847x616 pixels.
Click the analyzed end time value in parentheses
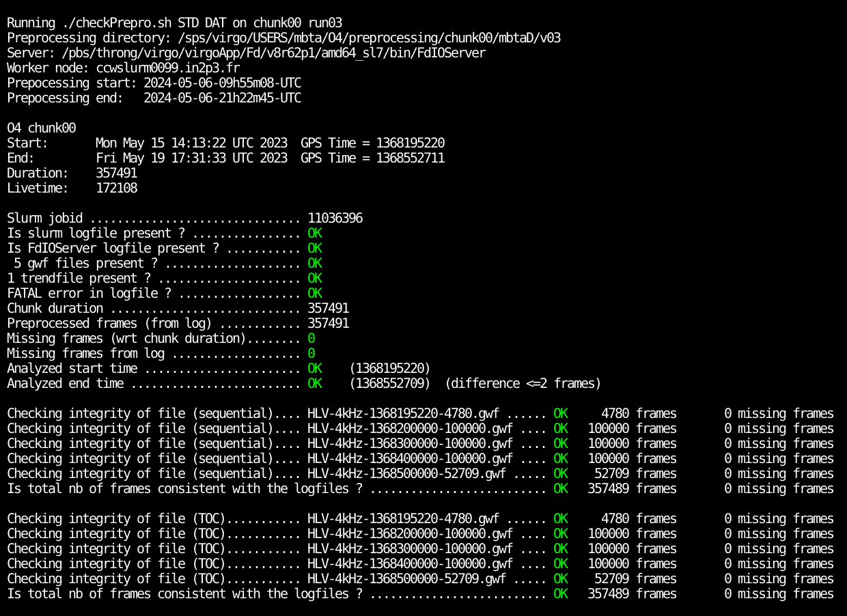pos(389,383)
